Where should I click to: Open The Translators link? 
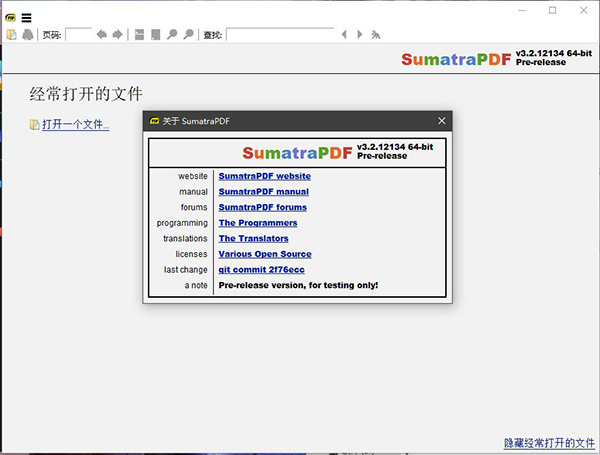coord(253,238)
